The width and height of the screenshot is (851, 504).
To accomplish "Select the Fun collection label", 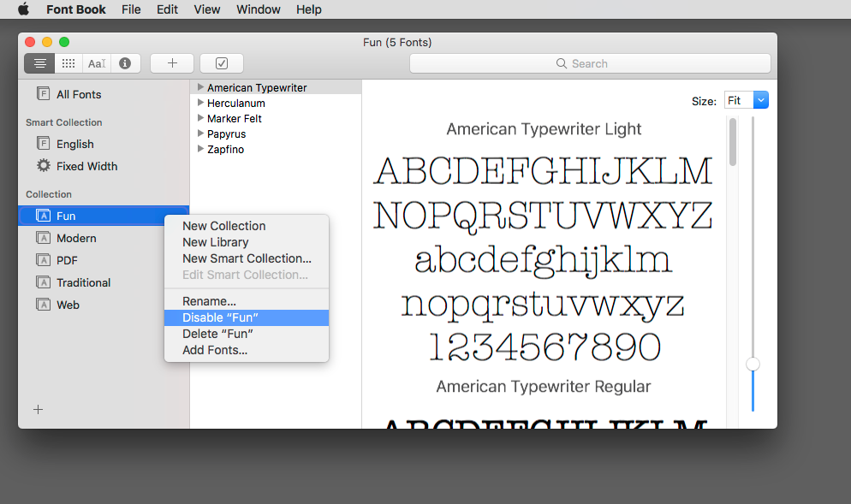I will tap(66, 216).
